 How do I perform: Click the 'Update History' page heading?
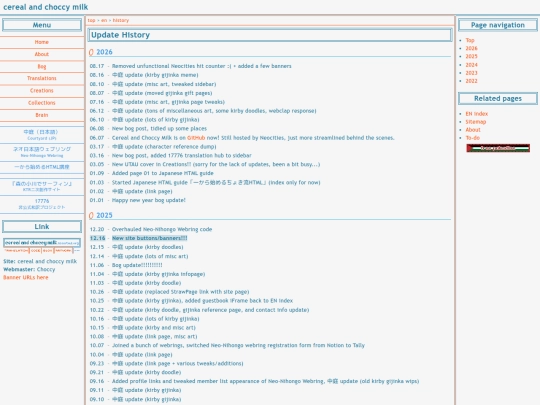click(x=121, y=35)
